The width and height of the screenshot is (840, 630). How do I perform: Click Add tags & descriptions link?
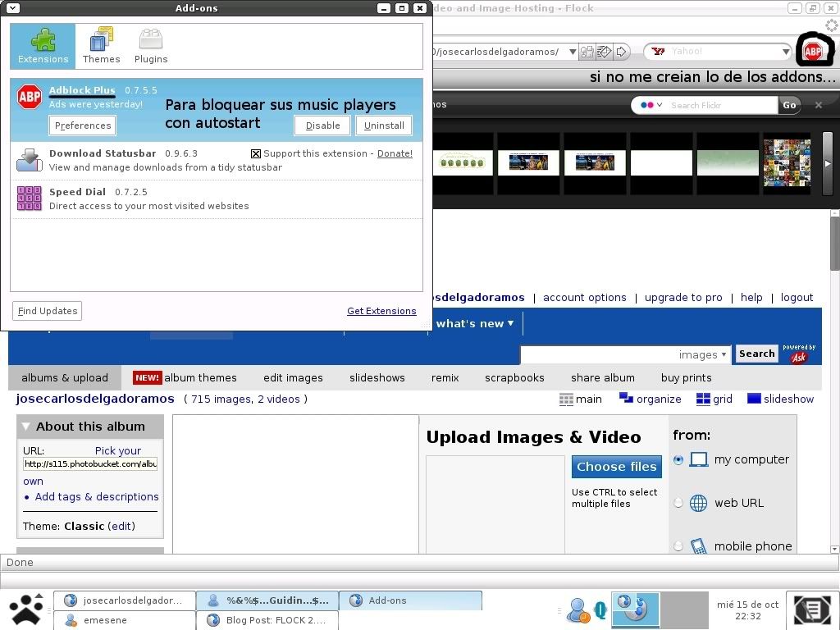click(x=97, y=496)
